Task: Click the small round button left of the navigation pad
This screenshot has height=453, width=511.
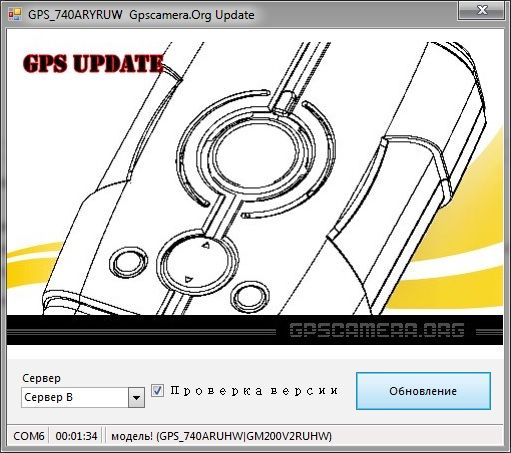Action: tap(129, 263)
